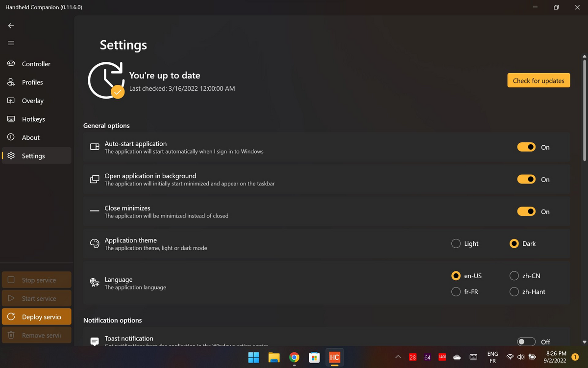
Task: Choose zh-Hant language
Action: [x=527, y=292]
